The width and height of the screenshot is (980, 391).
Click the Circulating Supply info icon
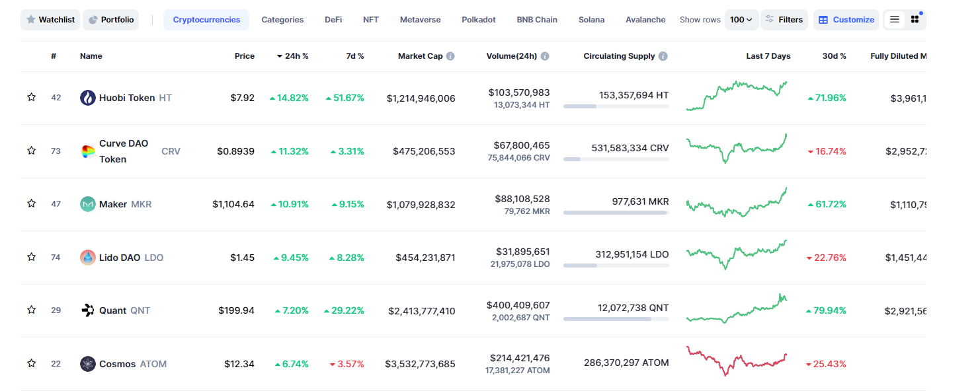[663, 56]
